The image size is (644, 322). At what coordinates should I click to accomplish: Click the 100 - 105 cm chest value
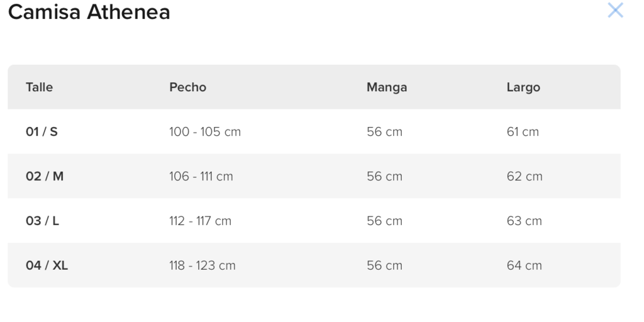point(205,132)
